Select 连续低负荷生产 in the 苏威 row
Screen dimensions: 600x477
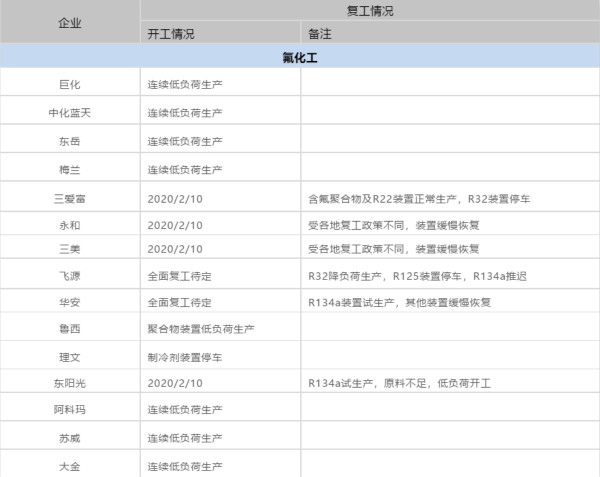point(185,438)
